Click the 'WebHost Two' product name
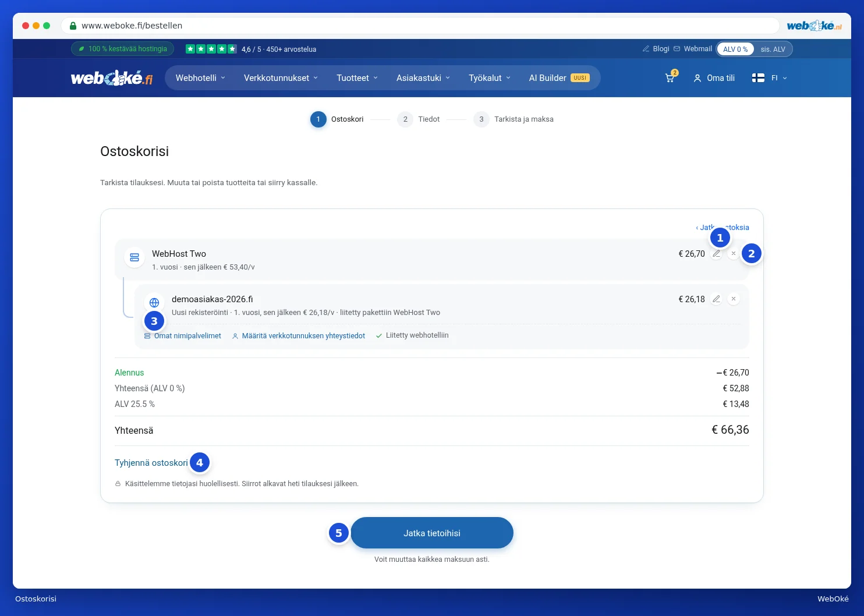 179,254
